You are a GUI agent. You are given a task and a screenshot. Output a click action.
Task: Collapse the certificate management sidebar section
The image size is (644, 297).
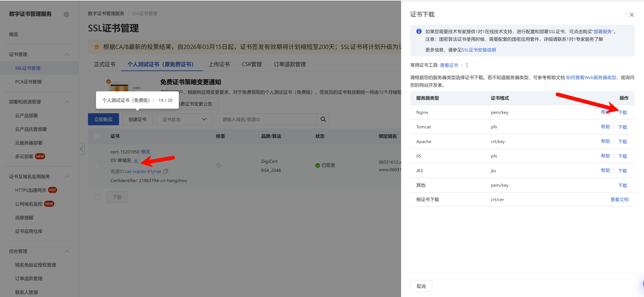(67, 55)
